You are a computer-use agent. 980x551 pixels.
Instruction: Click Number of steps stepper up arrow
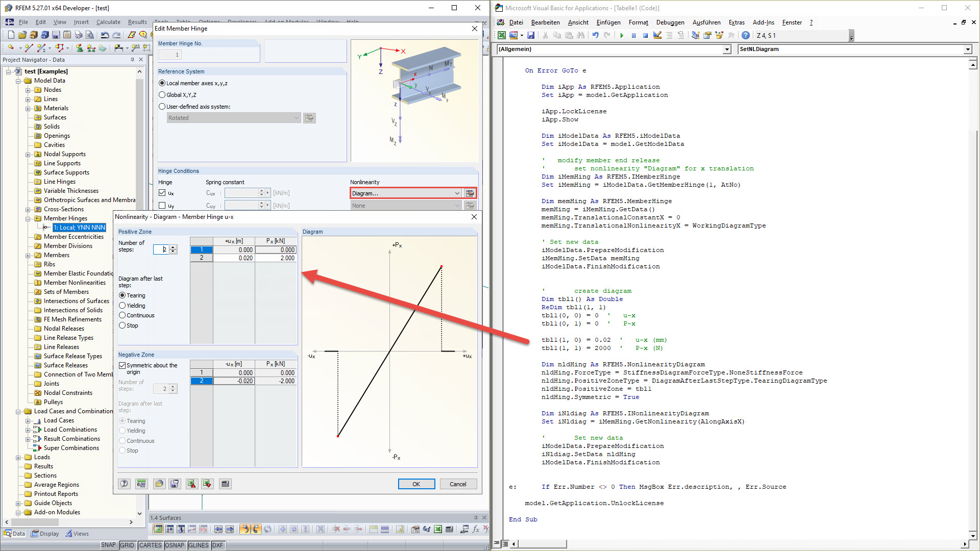tap(173, 247)
